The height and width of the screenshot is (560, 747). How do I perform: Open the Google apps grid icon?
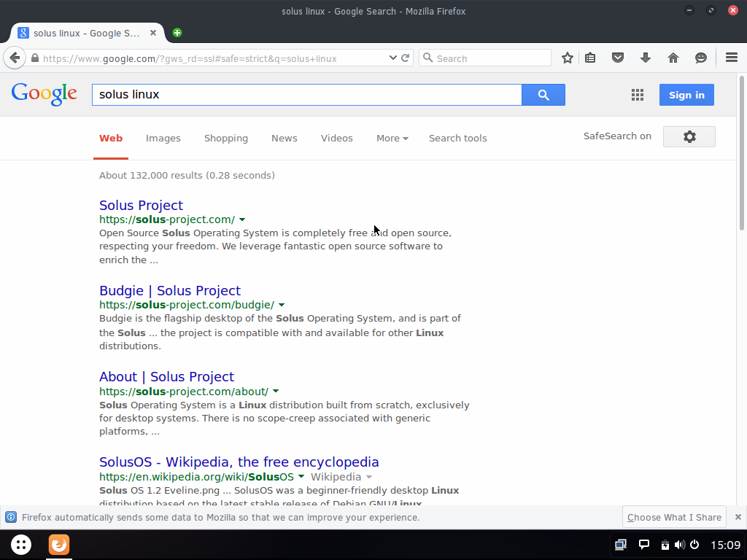(638, 95)
